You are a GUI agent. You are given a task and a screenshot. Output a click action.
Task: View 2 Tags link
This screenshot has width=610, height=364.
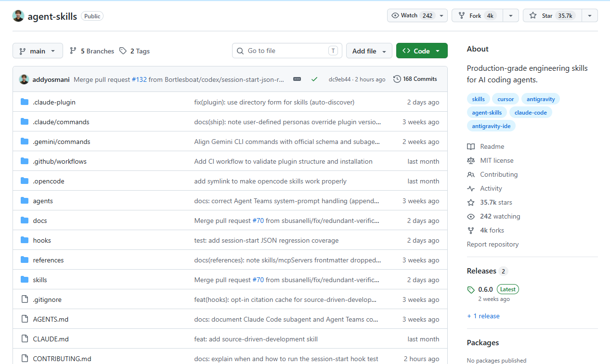[x=134, y=51]
